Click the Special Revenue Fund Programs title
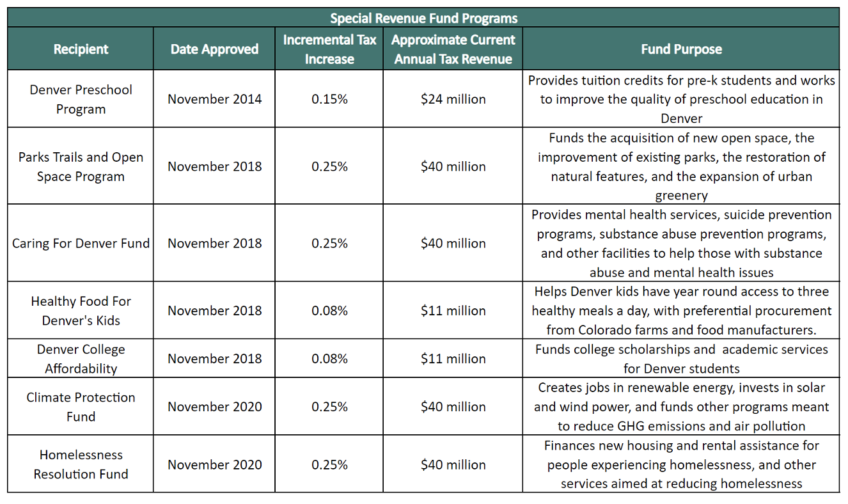This screenshot has width=848, height=504. 423,18
